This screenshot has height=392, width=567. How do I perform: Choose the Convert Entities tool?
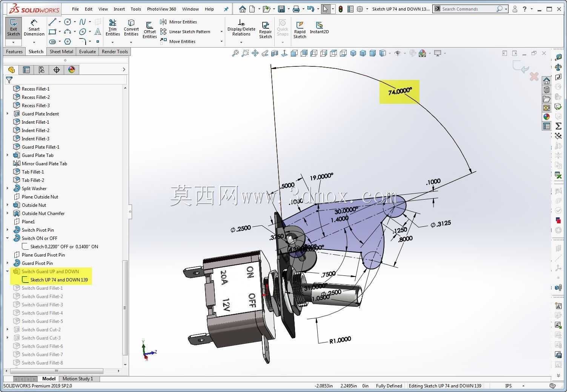131,28
